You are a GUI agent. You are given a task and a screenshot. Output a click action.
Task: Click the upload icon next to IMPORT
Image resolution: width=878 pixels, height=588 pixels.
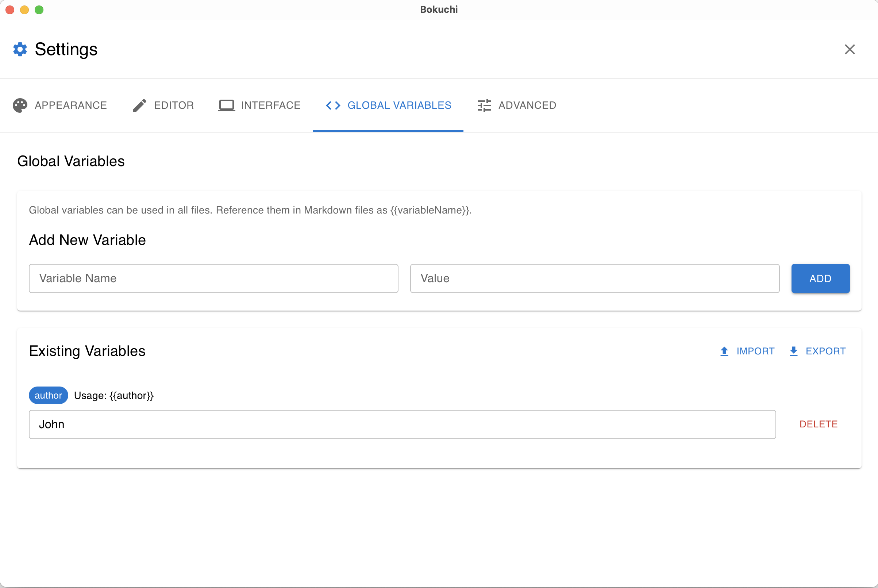point(724,351)
